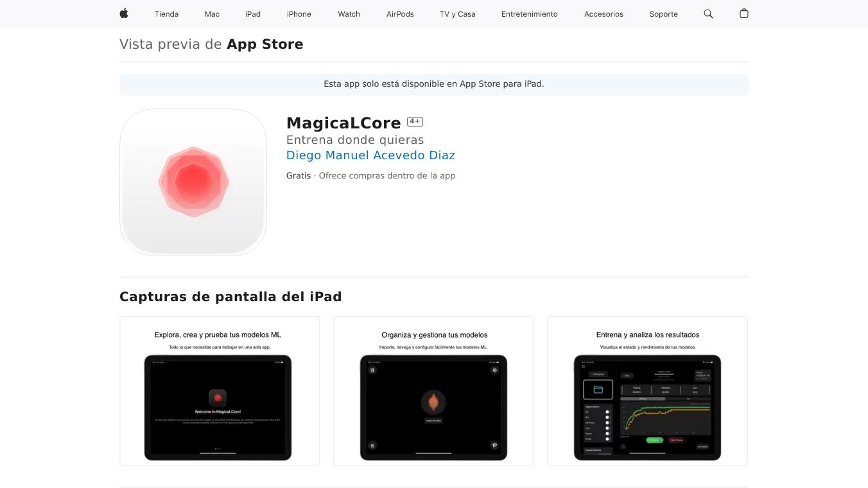Click the subtitle 'Entrena donde quieras'
Image resolution: width=868 pixels, height=488 pixels.
point(355,140)
